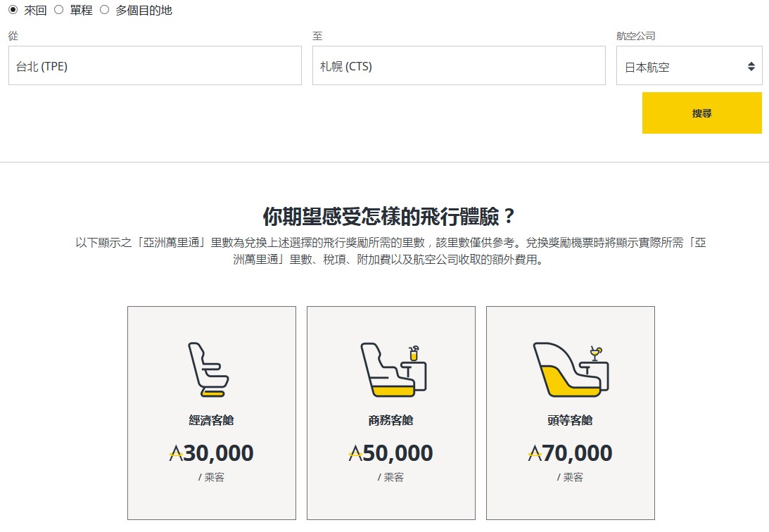The height and width of the screenshot is (532, 769).
Task: Click the economy seat icon
Action: click(208, 369)
